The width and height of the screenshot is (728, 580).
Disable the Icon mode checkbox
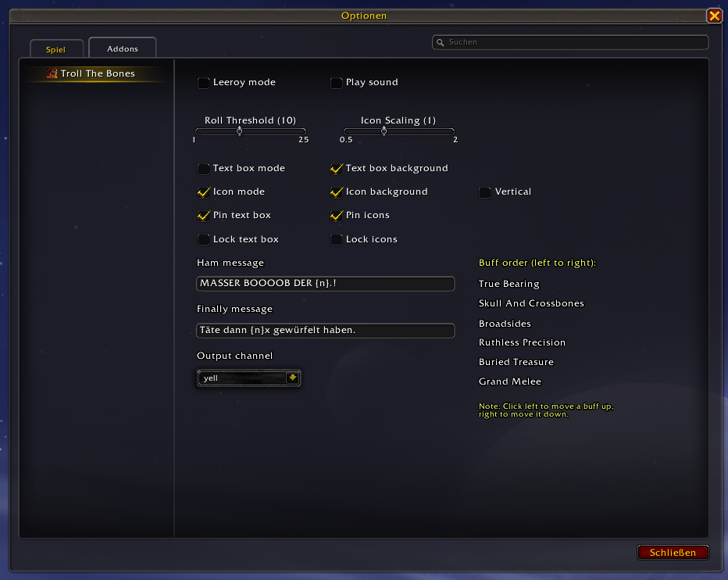coord(204,192)
